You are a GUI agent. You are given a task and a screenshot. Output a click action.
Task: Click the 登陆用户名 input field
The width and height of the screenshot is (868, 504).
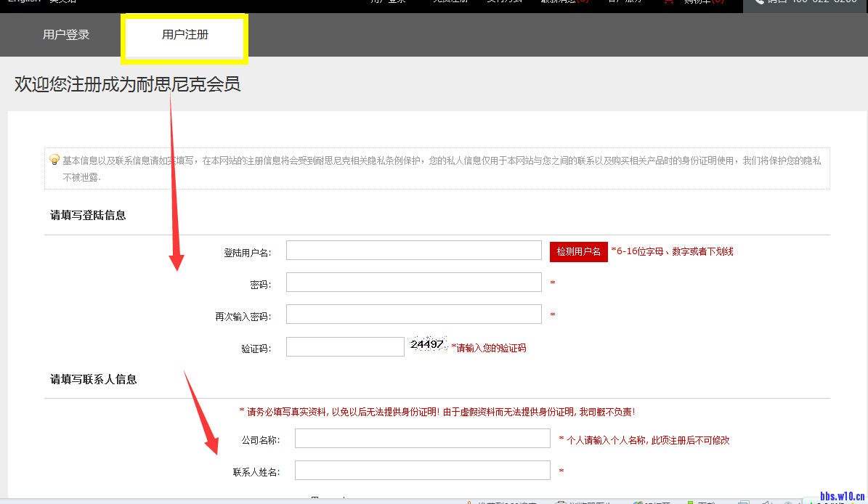tap(413, 251)
